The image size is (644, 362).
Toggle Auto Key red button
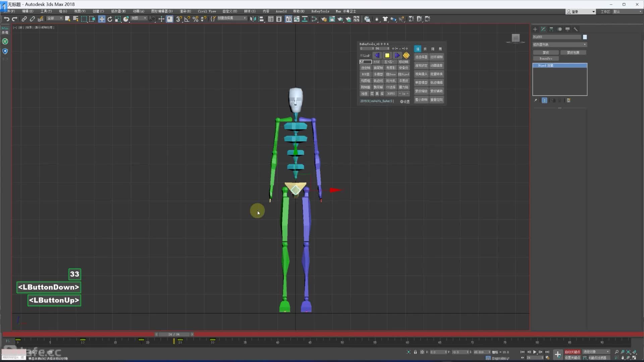(x=572, y=352)
